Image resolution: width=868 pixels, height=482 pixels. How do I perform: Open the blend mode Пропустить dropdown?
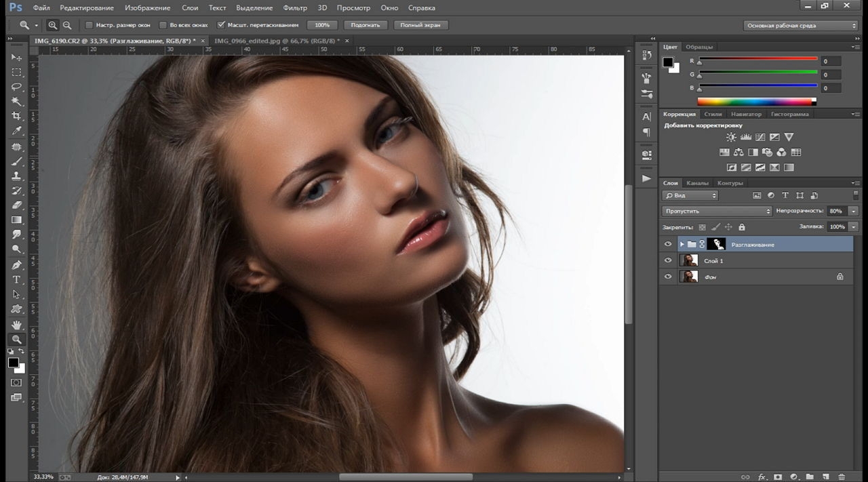coord(717,211)
